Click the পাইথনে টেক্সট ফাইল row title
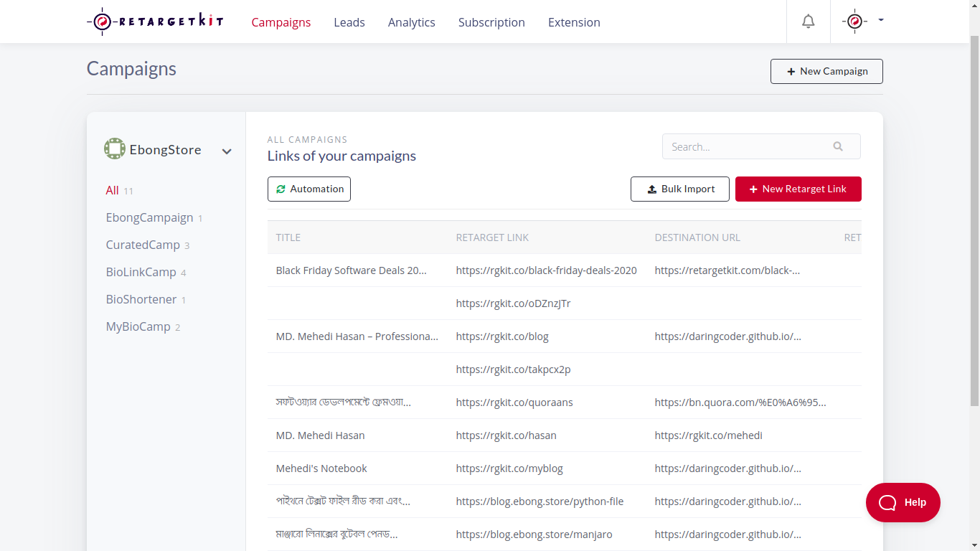Viewport: 980px width, 551px height. [x=343, y=501]
